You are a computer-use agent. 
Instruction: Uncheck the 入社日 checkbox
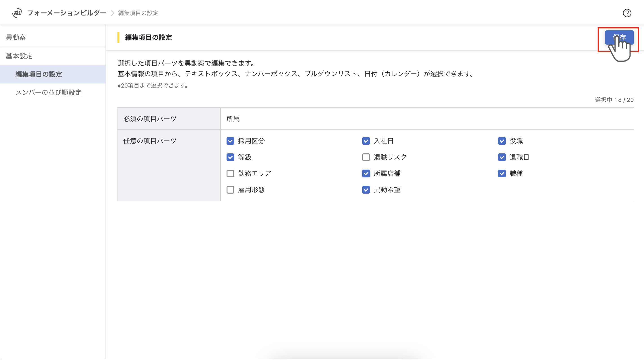tap(366, 141)
